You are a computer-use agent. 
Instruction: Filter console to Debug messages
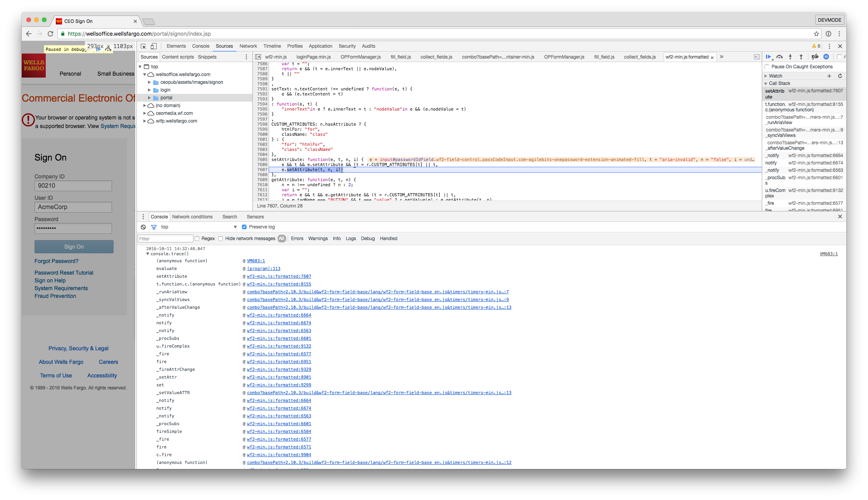coord(368,239)
